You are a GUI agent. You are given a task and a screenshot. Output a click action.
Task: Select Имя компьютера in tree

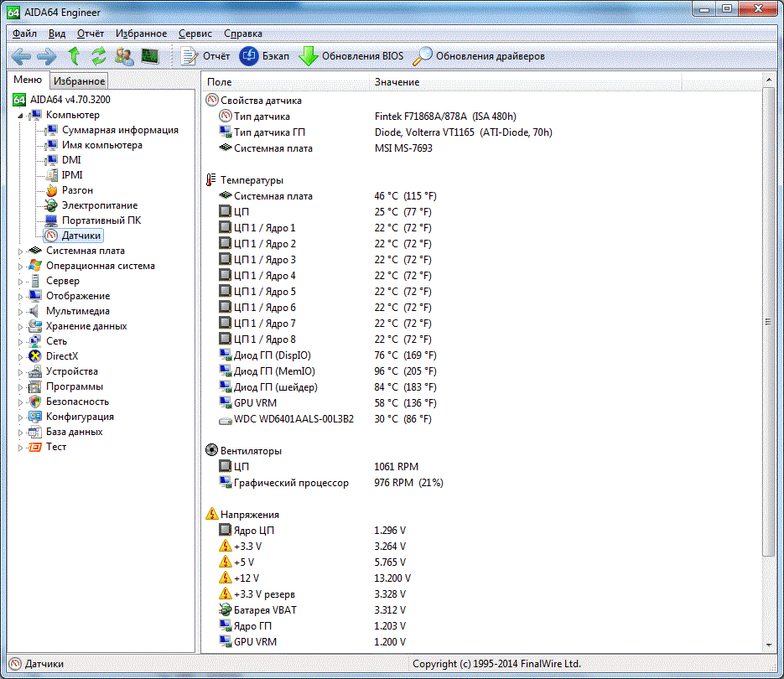point(102,145)
